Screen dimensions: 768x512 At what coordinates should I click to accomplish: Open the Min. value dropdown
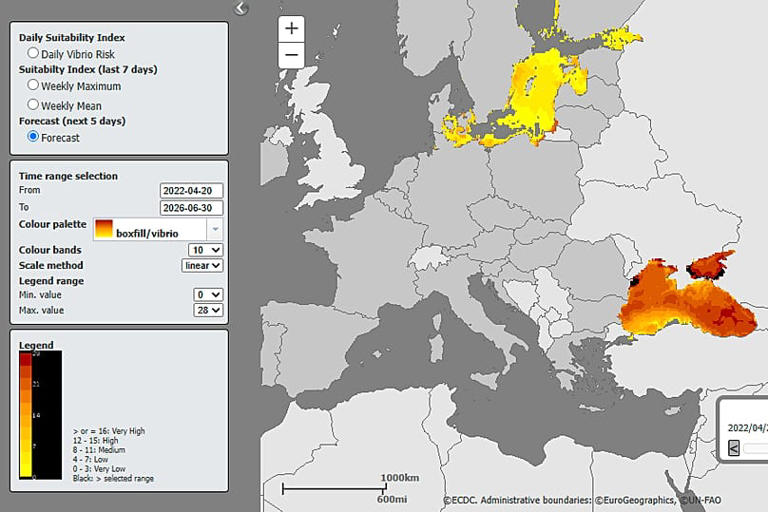coord(208,294)
